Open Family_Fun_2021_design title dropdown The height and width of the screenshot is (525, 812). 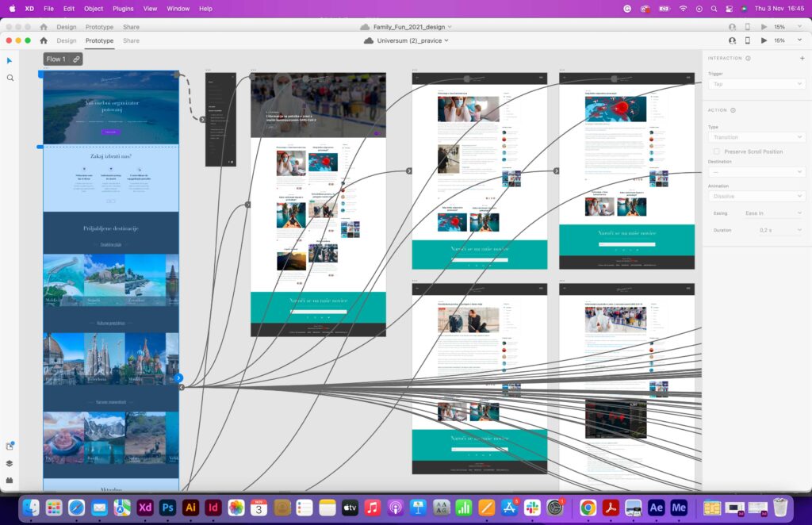412,27
